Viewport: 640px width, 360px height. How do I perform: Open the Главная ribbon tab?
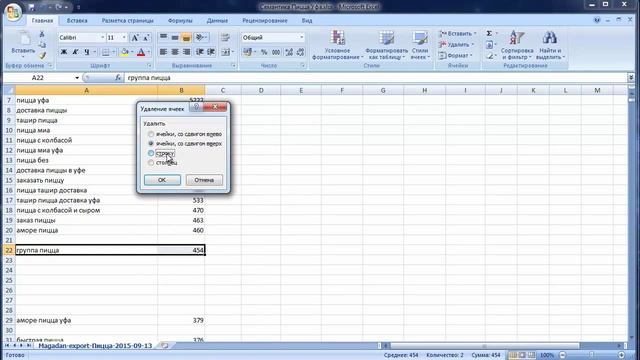(42, 20)
